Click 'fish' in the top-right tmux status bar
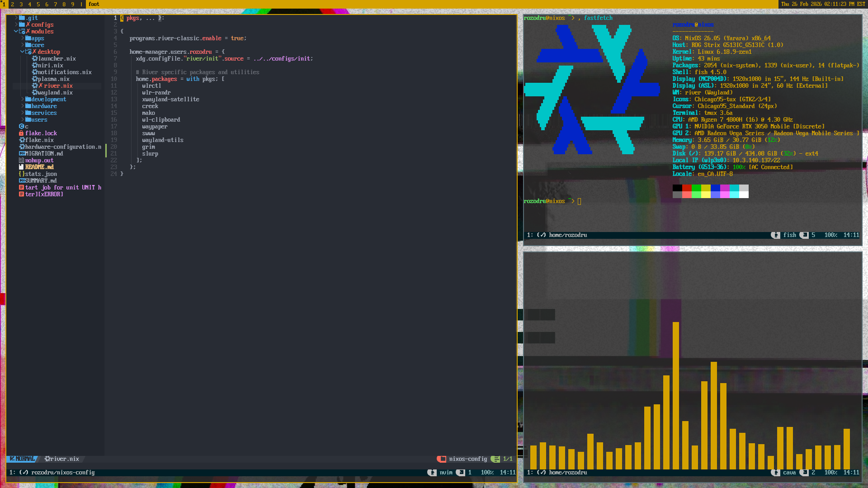868x488 pixels. pyautogui.click(x=790, y=235)
